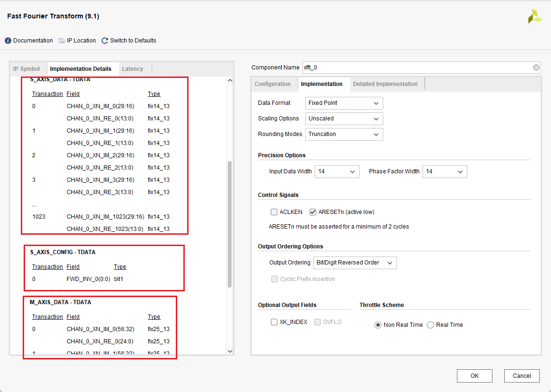Viewport: 551px width, 392px height.
Task: Switch to the Detailed Implementation tab
Action: (x=385, y=84)
